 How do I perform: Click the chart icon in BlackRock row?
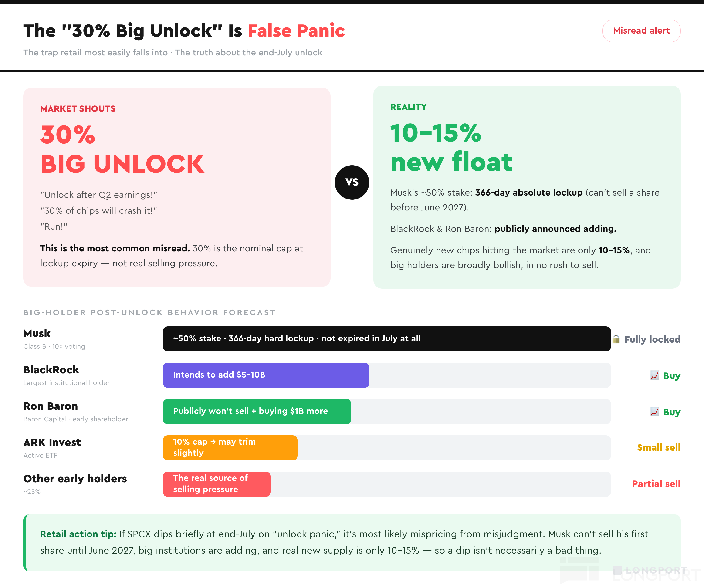[654, 375]
